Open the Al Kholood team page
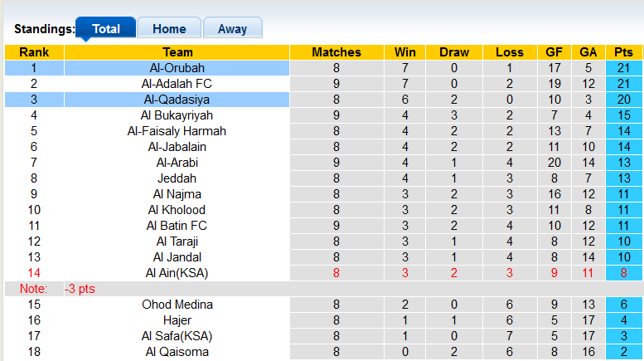This screenshot has width=644, height=361. (177, 210)
